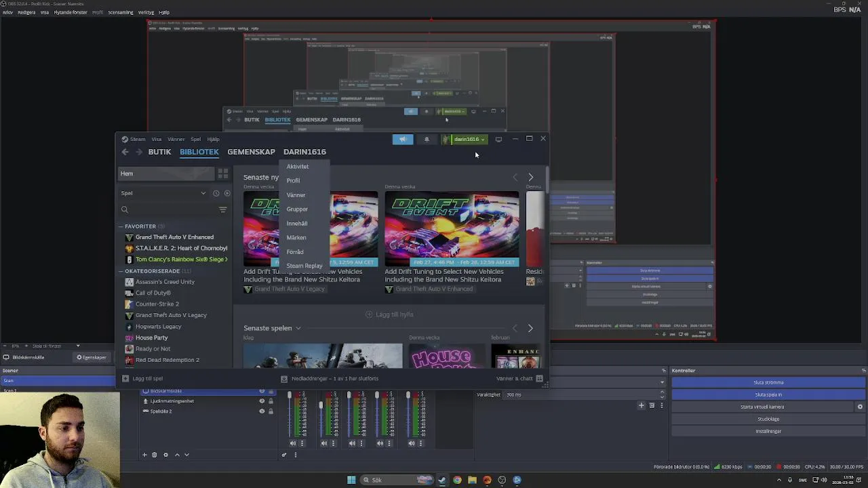Image resolution: width=868 pixels, height=488 pixels.
Task: Select Profil in the dropdown menu
Action: pos(293,181)
